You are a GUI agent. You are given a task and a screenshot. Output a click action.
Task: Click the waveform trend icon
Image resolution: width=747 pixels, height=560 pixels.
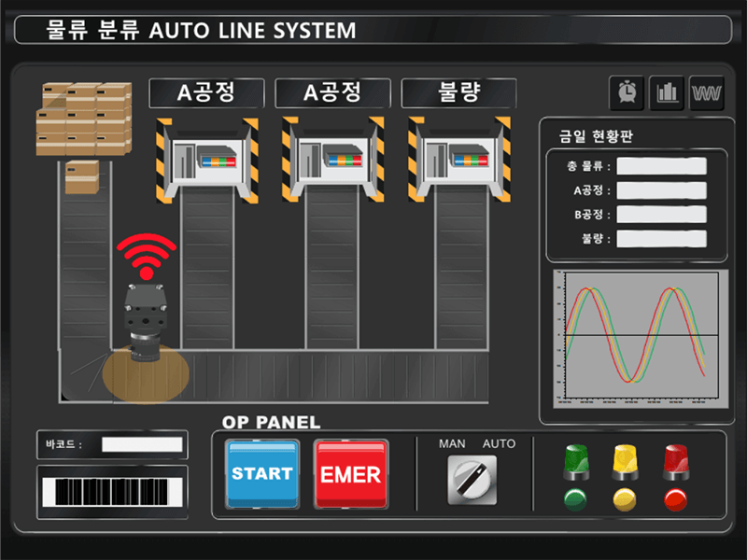coord(707,92)
